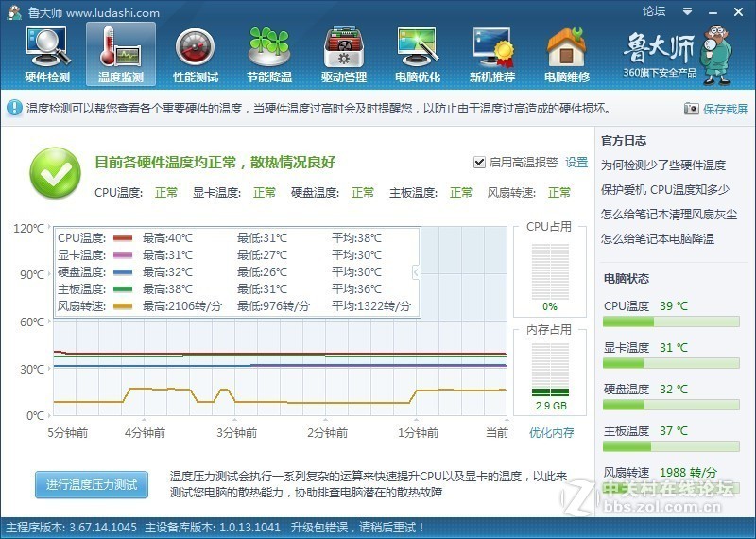Click the 电脑状态 heading

tap(627, 278)
